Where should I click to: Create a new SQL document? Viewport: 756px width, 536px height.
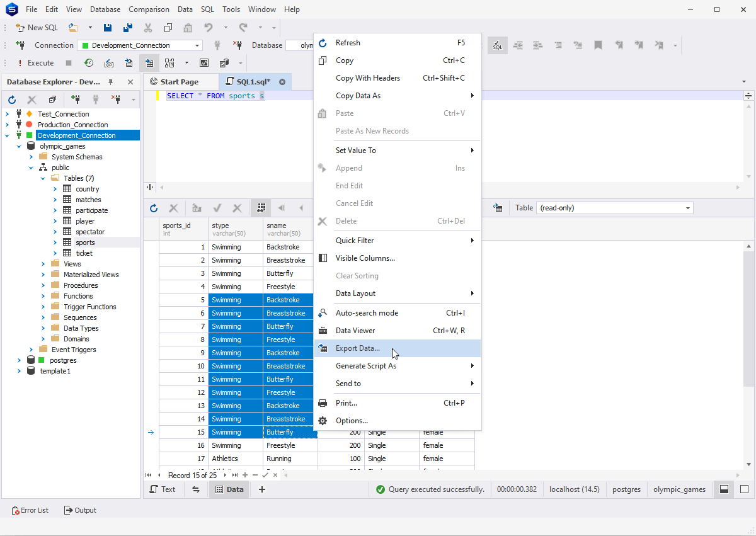click(37, 27)
